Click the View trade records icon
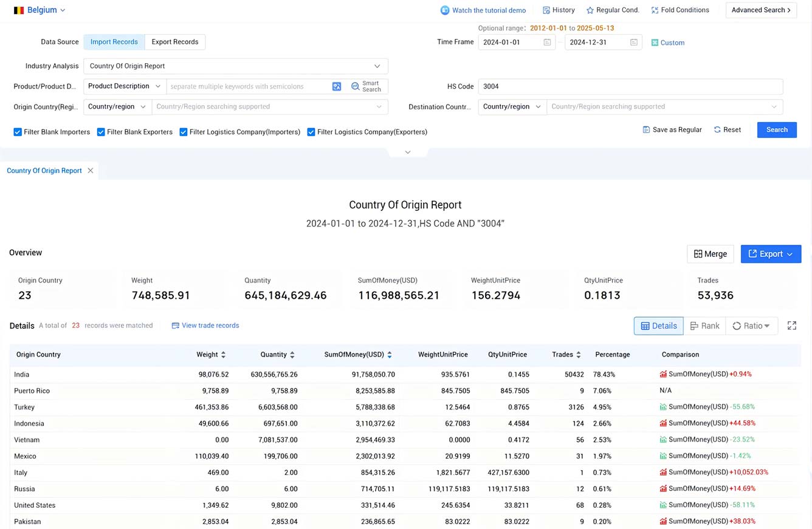Screen dimensions: 812x529 point(175,326)
